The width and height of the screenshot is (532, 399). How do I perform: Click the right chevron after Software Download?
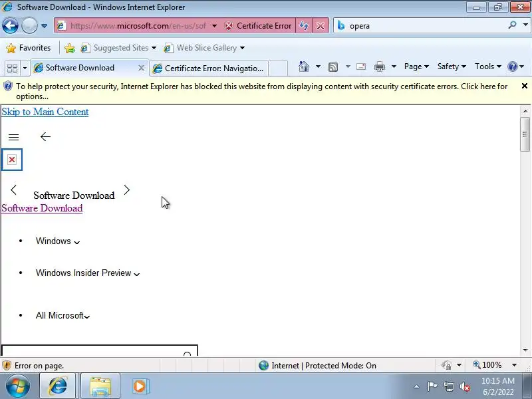pos(127,190)
